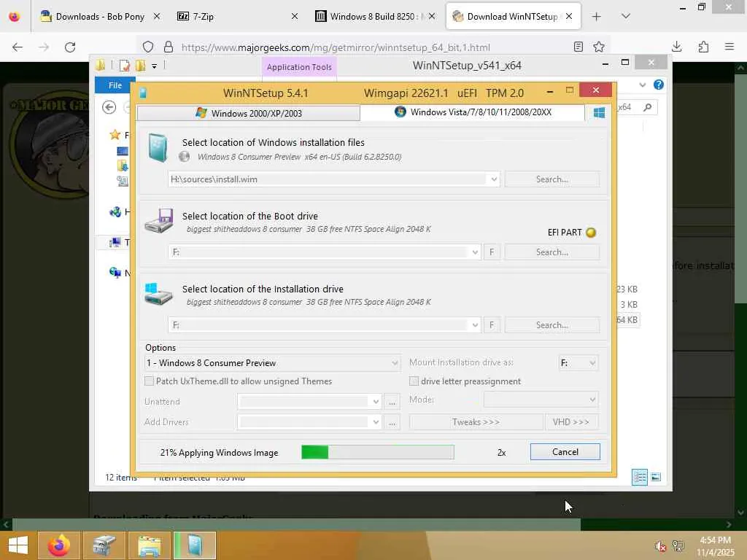
Task: Click the Installation drive Windows icon
Action: point(158,294)
